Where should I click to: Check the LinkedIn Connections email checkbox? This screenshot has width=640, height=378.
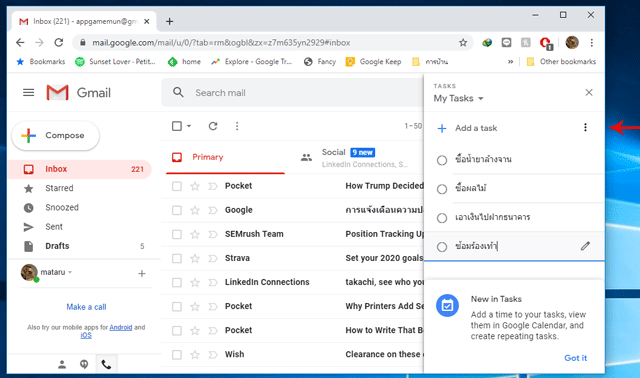pos(177,282)
